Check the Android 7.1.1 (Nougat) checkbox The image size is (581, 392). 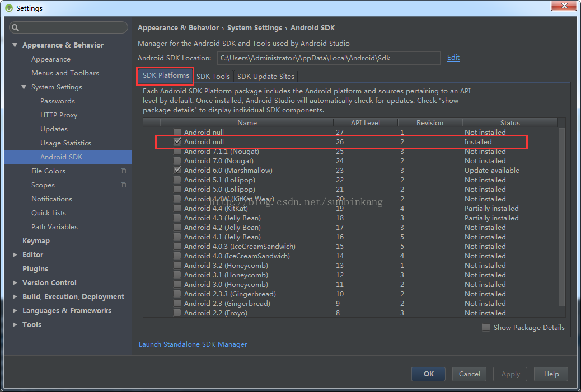(177, 151)
